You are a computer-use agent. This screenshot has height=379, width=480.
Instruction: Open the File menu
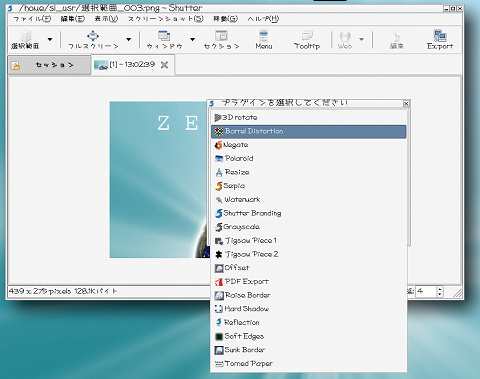(x=32, y=19)
